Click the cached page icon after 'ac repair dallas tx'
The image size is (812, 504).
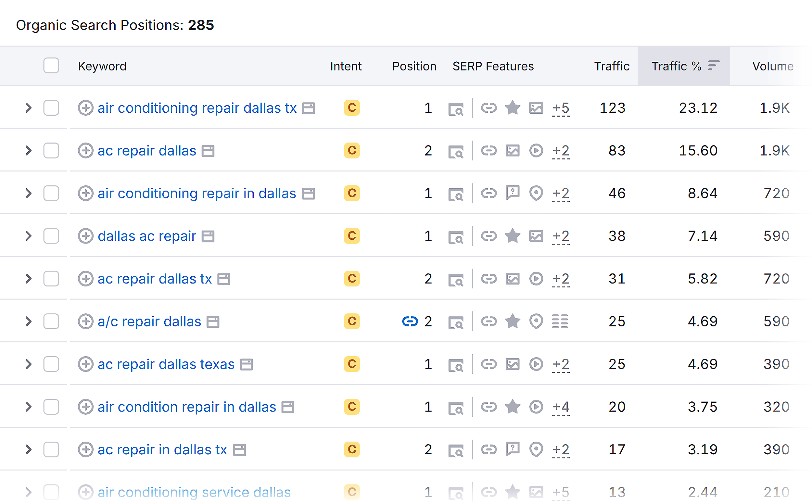[224, 279]
